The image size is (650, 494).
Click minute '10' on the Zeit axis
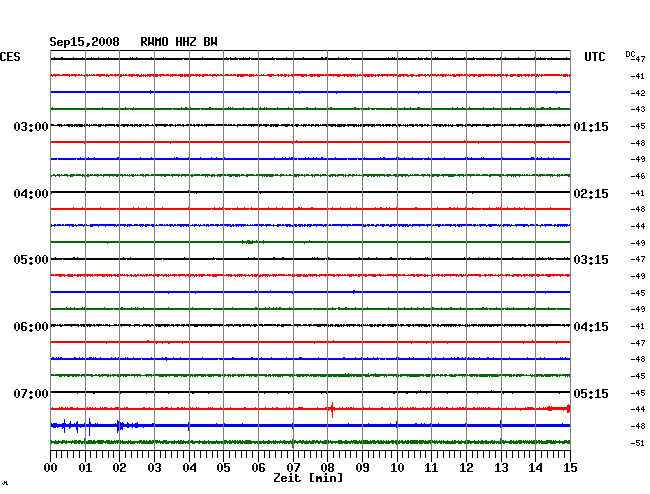[397, 468]
